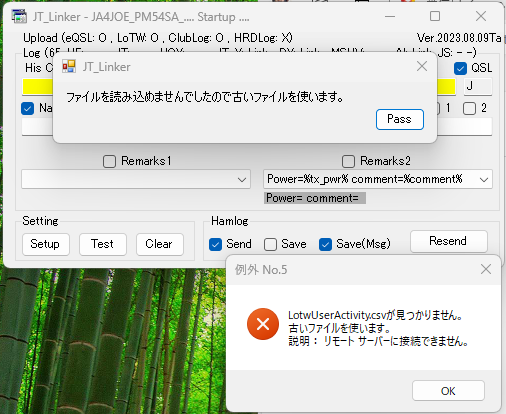
Task: Enable the Remarks1 checkbox
Action: tap(109, 161)
